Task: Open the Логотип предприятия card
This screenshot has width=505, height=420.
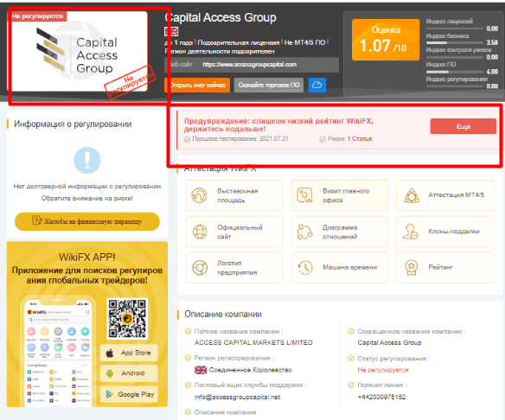Action: point(234,268)
